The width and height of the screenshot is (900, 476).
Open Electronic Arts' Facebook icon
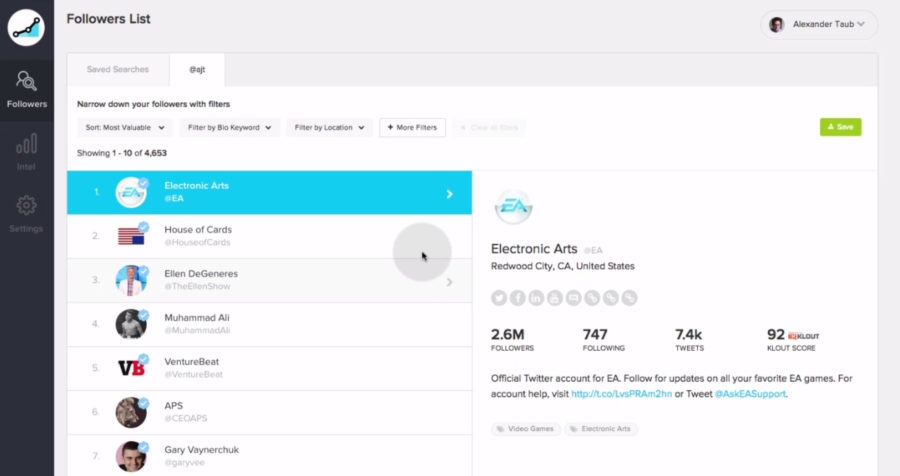[518, 298]
